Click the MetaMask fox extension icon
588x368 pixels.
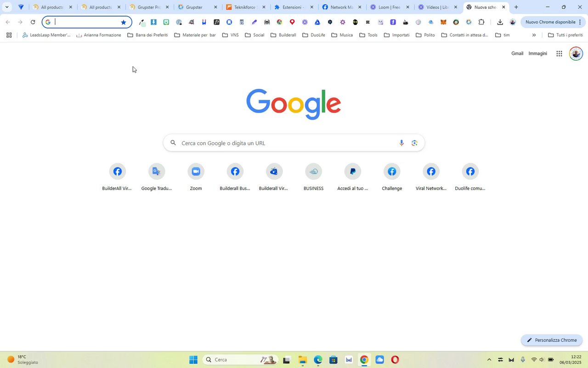tap(443, 22)
